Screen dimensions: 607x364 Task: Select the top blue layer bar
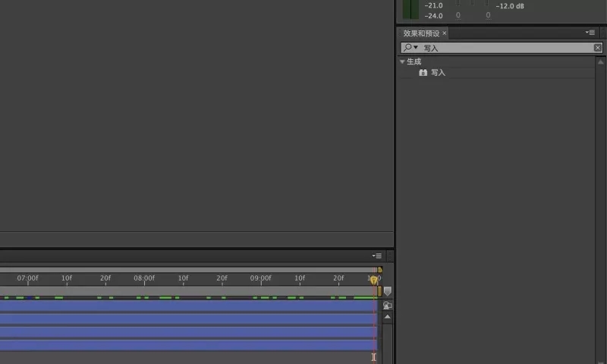click(x=186, y=306)
